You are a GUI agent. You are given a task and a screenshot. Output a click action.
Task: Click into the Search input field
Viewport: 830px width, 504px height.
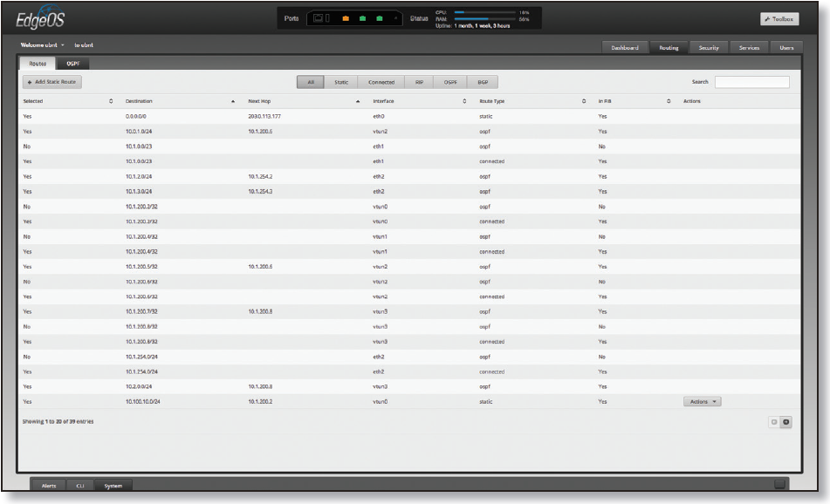pyautogui.click(x=751, y=82)
